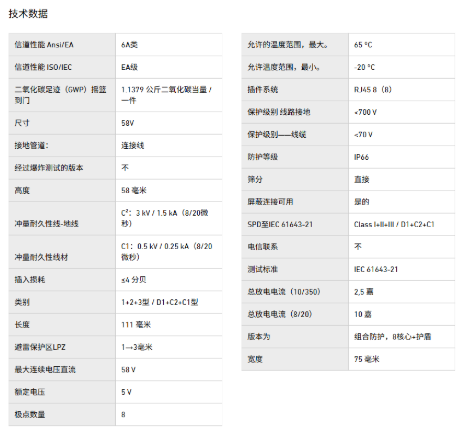Select the '1→3毫米' value cell
Image resolution: width=466 pixels, height=436 pixels.
click(x=169, y=347)
